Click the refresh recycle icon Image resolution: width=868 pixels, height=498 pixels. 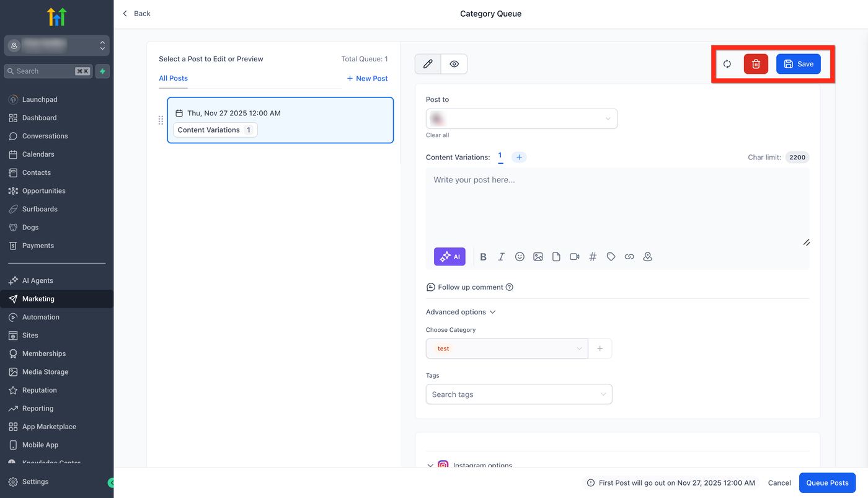[x=727, y=64]
